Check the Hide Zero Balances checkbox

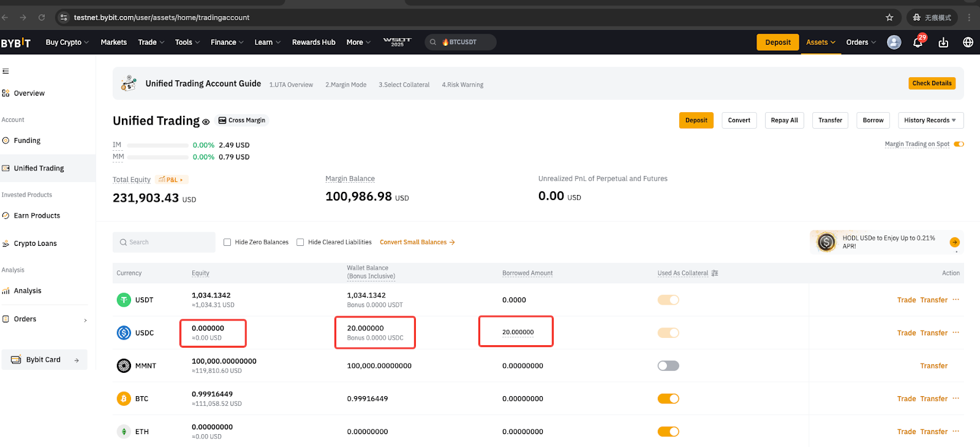pyautogui.click(x=227, y=242)
